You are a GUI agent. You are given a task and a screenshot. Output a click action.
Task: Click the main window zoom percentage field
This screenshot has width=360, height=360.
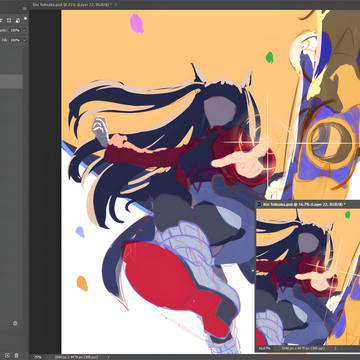pos(38,357)
